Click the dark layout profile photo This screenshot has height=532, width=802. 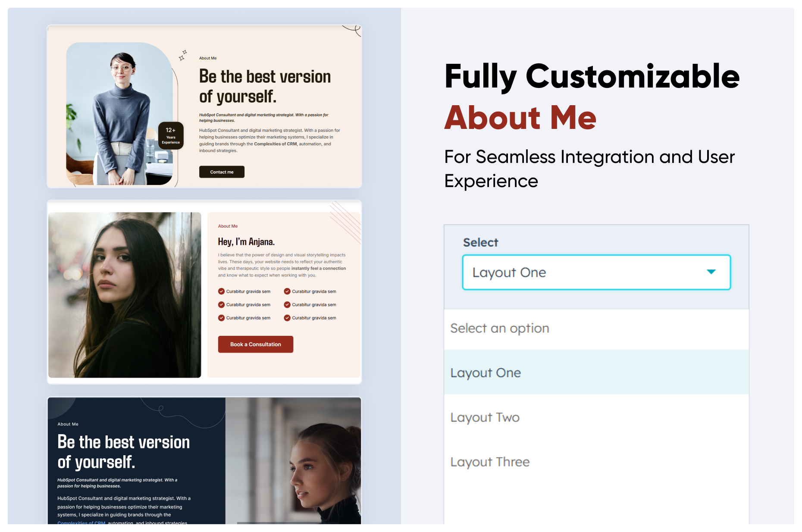(293, 461)
